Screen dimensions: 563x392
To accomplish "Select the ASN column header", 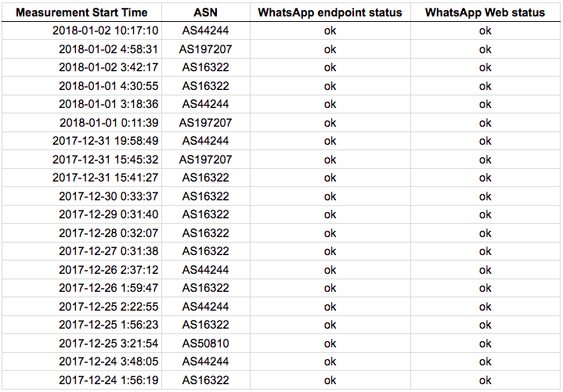I will 206,13.
